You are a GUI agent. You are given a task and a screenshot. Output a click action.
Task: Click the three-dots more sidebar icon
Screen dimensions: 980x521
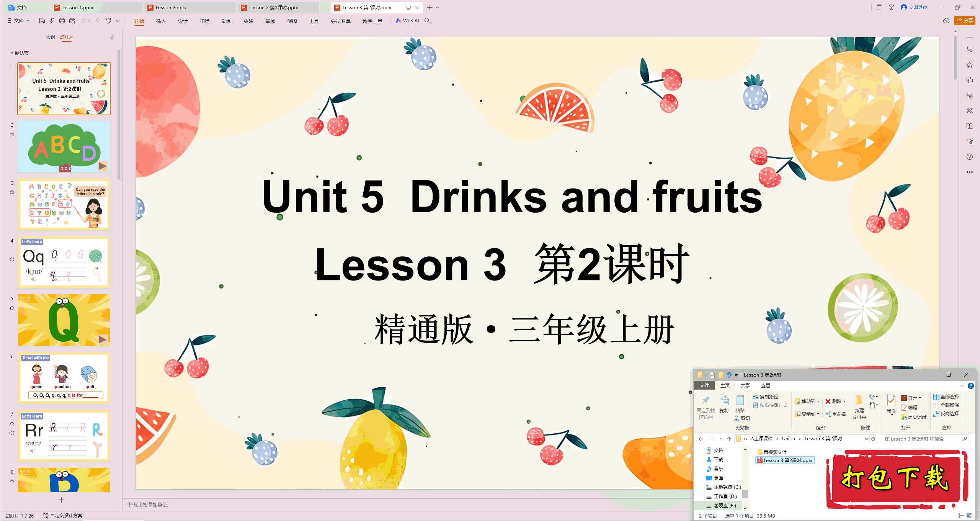coord(970,172)
